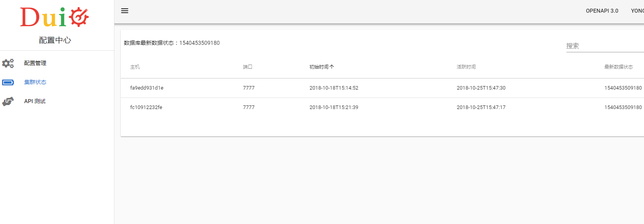Sort table by 活跃时间 column

pos(466,67)
